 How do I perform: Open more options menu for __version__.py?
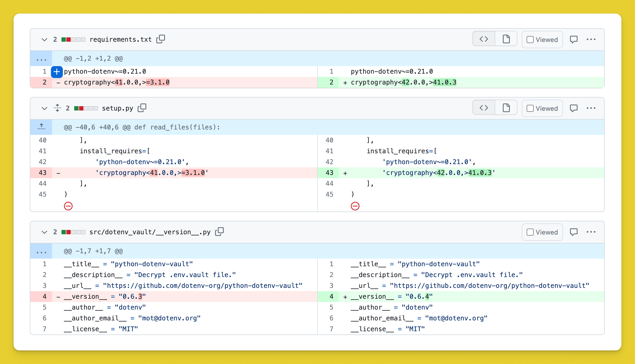coord(591,232)
